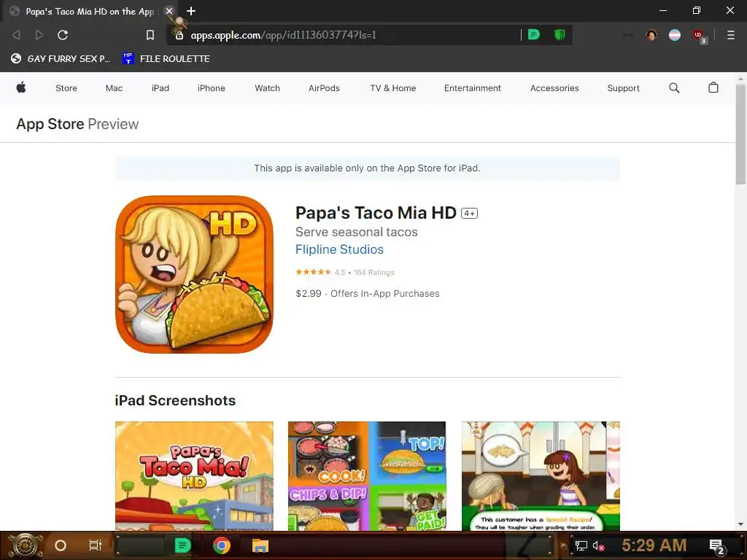Open the Watch menu item
Viewport: 747px width, 560px height.
[267, 88]
